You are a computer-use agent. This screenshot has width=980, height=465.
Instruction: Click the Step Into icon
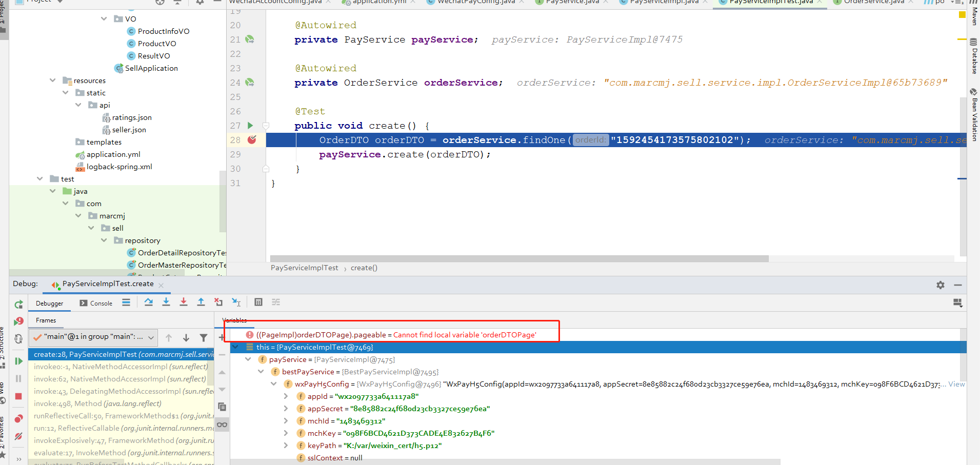[x=166, y=302]
